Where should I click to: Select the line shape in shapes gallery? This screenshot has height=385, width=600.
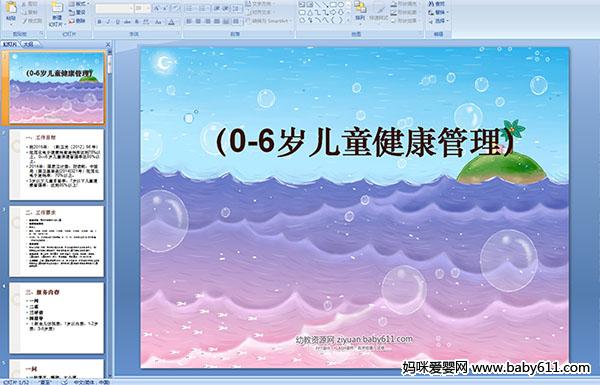[x=317, y=4]
